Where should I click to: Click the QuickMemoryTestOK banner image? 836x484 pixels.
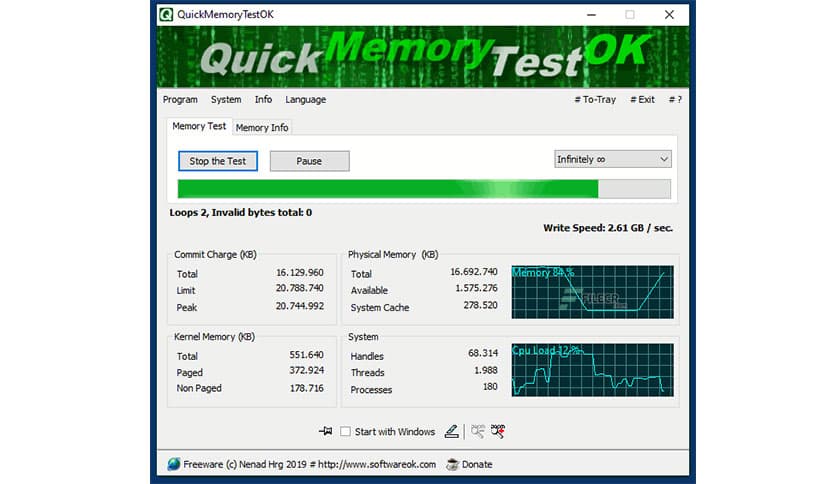coord(423,57)
